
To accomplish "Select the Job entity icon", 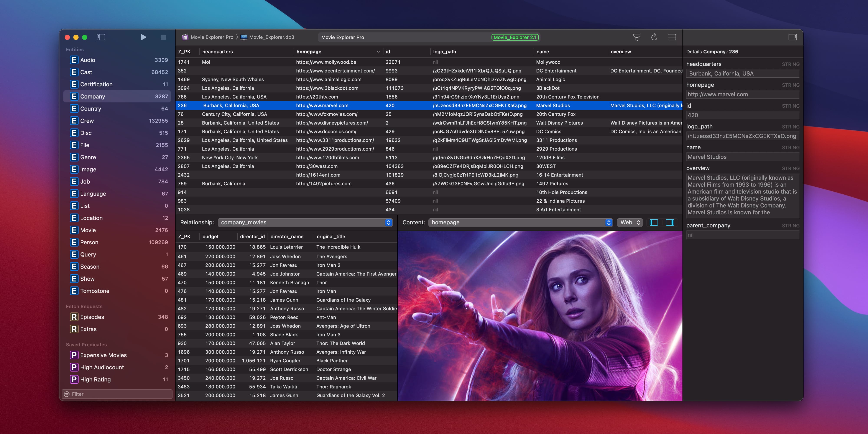I will click(74, 181).
